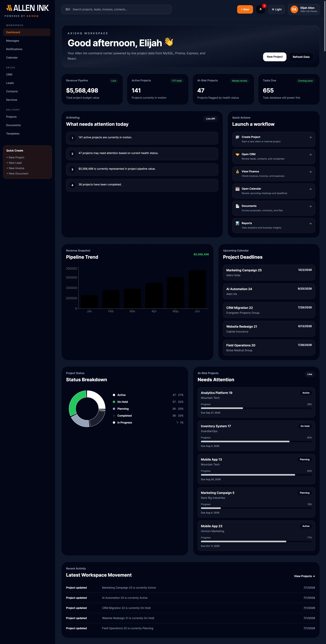Image resolution: width=326 pixels, height=644 pixels.
Task: Click + New Lead in Quick Create
Action: pyautogui.click(x=14, y=163)
